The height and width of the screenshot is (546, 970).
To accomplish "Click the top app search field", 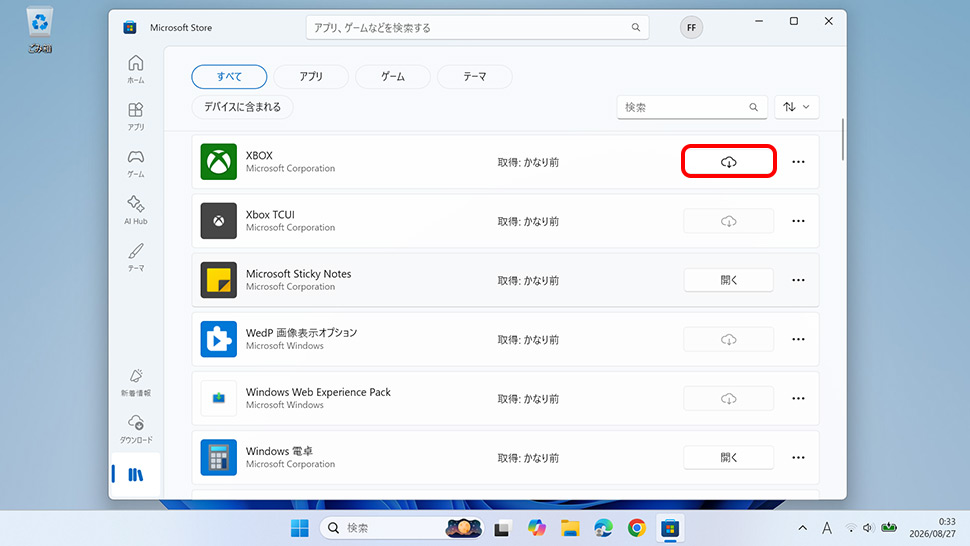I will click(x=477, y=27).
